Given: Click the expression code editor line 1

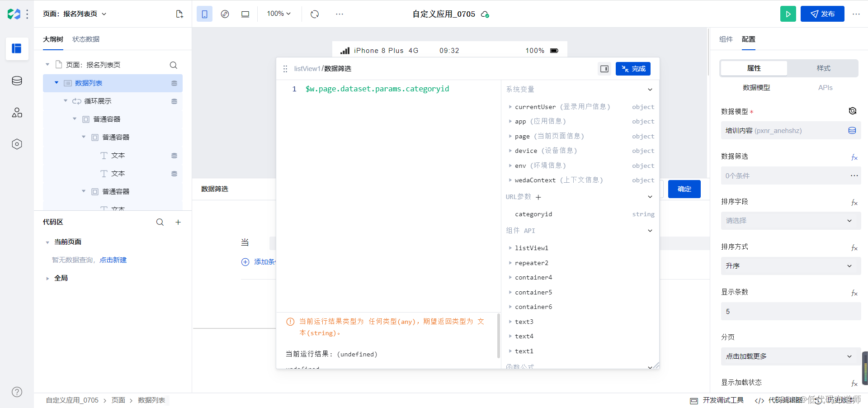Looking at the screenshot, I should (x=377, y=89).
